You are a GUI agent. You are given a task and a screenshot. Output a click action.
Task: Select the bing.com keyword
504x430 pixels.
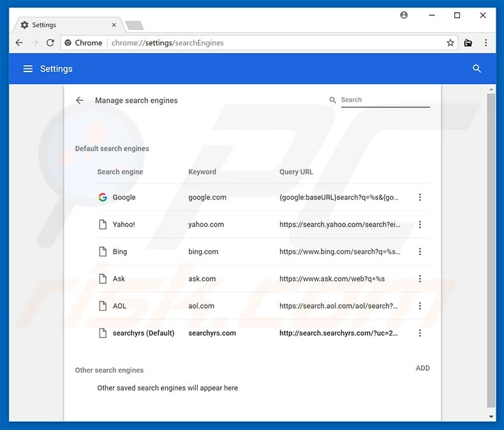pos(203,251)
